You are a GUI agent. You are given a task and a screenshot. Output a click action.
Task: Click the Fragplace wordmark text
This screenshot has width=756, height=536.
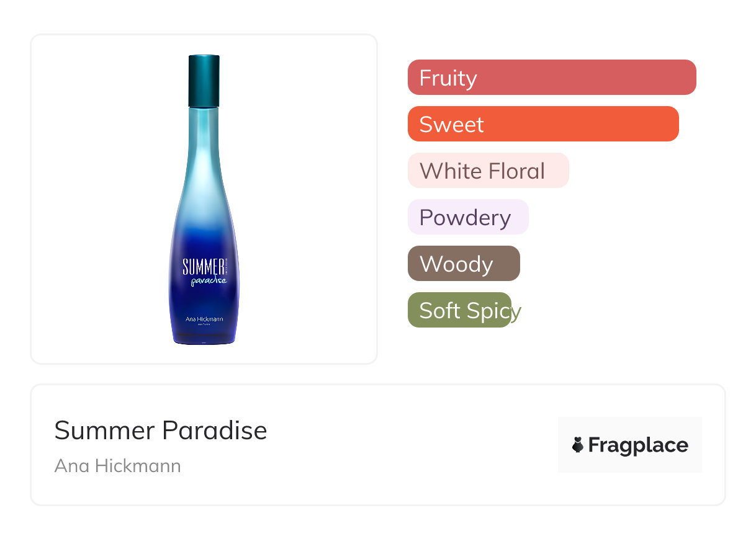pos(638,445)
